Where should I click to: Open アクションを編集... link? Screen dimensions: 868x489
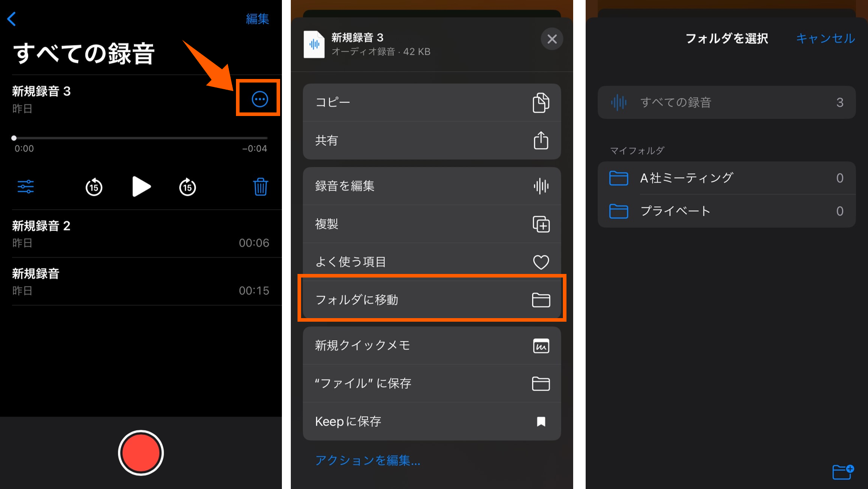click(x=368, y=460)
